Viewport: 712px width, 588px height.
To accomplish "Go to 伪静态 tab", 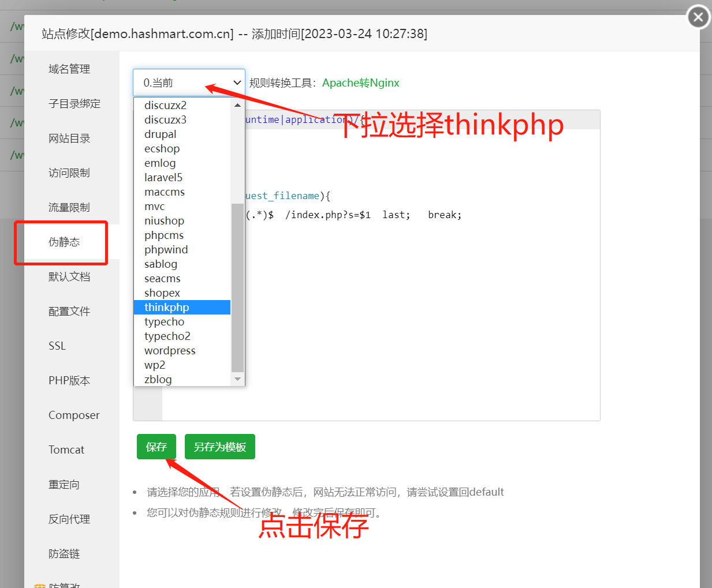I will click(72, 242).
